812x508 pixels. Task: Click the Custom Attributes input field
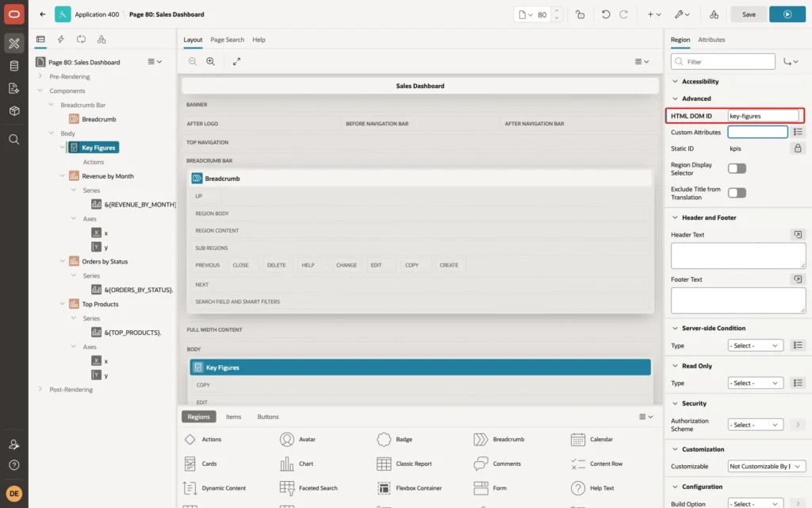point(757,133)
